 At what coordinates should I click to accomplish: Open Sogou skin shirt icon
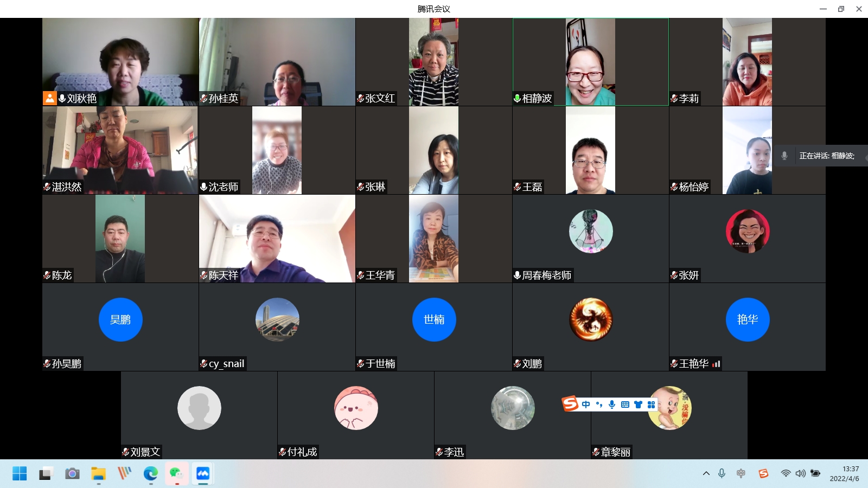pyautogui.click(x=638, y=404)
